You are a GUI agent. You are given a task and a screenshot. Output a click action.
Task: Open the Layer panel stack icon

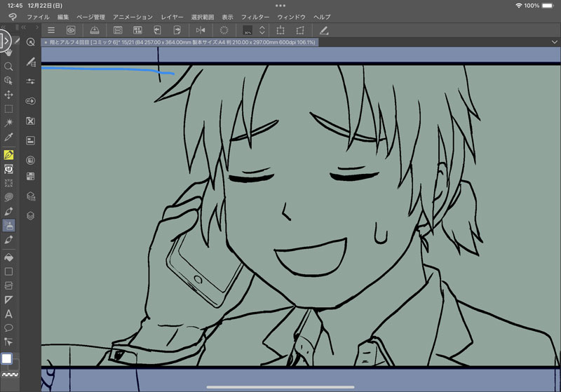[31, 215]
